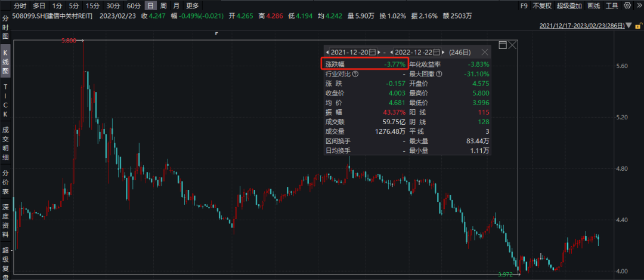
Task: Open the 分价表 sidebar tab
Action: (x=6, y=182)
